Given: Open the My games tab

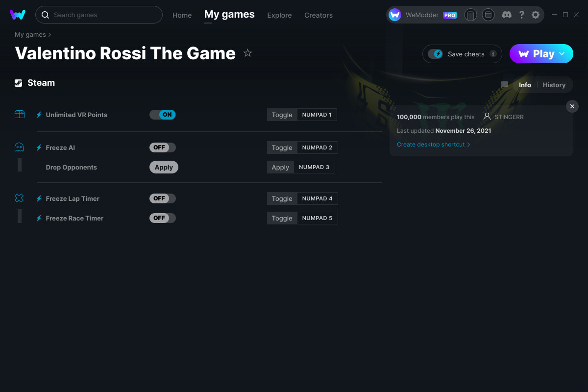Looking at the screenshot, I should tap(229, 14).
